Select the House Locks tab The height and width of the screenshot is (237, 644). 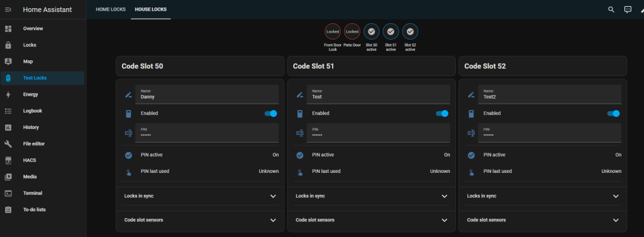coord(151,9)
